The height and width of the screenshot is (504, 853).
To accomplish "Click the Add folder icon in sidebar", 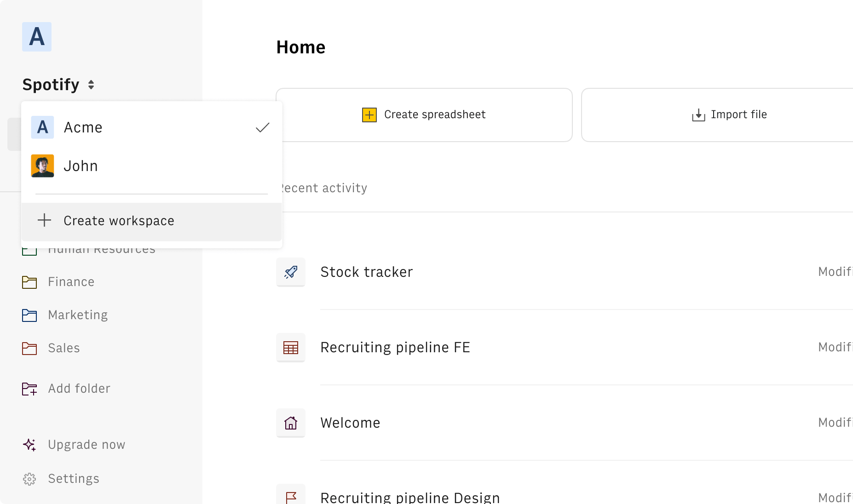I will click(x=29, y=389).
